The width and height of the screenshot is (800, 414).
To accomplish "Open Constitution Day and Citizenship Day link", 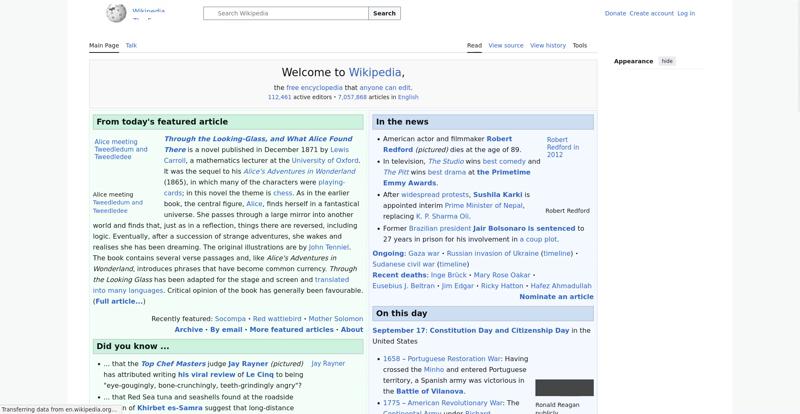I will (x=499, y=330).
